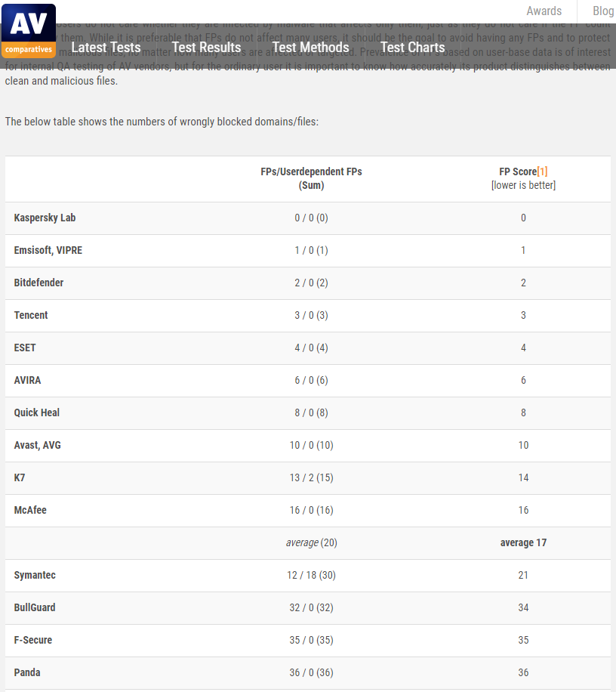
Task: Select the Tencent row label
Action: pyautogui.click(x=31, y=315)
